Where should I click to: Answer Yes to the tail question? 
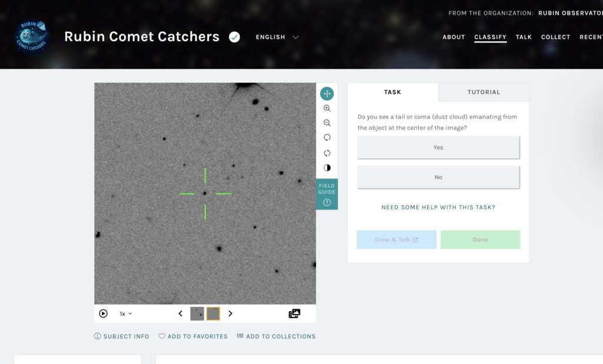coord(438,148)
